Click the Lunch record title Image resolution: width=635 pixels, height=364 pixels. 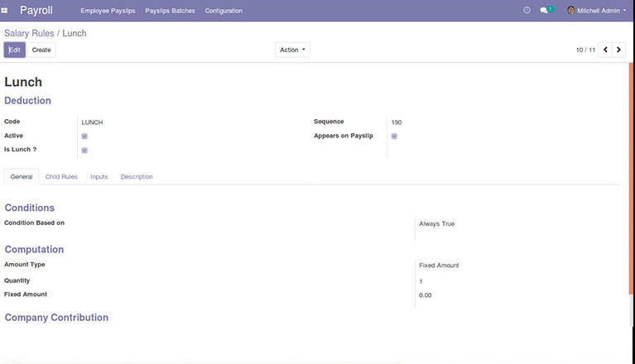tap(23, 82)
